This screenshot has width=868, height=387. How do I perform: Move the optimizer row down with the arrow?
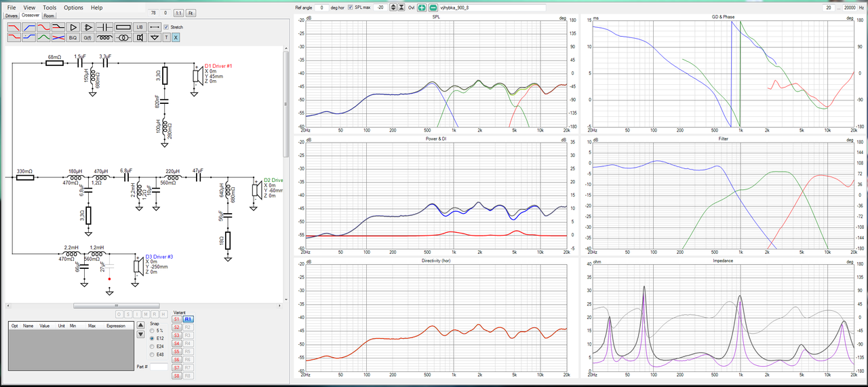click(140, 333)
